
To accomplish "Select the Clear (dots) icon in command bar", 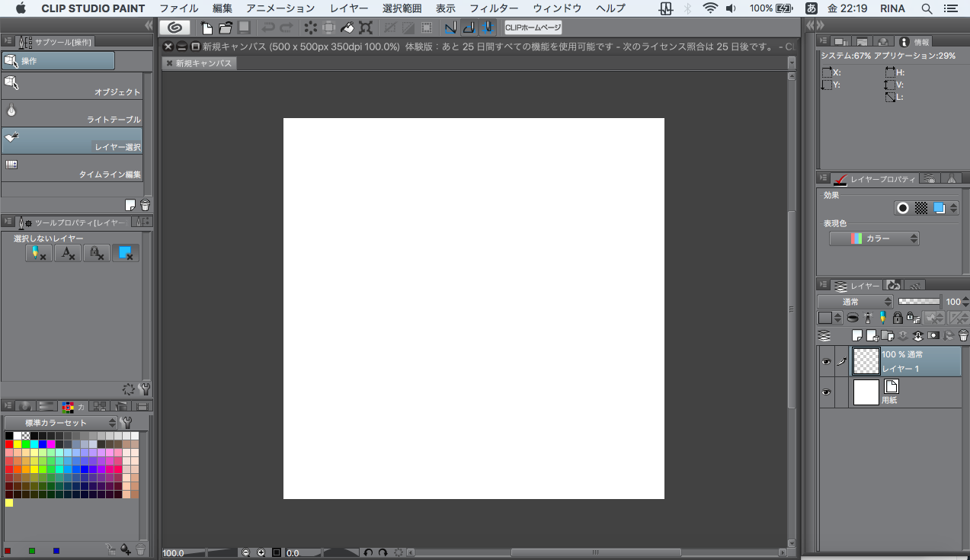I will 310,27.
